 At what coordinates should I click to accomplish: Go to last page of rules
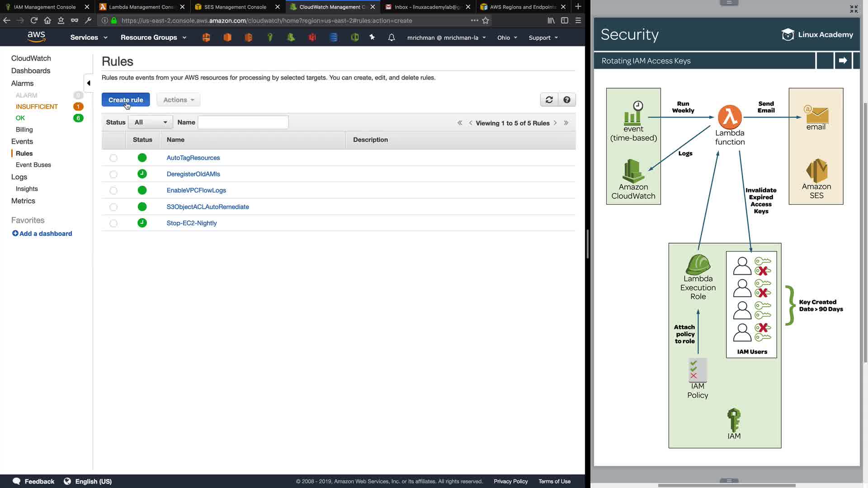point(566,123)
